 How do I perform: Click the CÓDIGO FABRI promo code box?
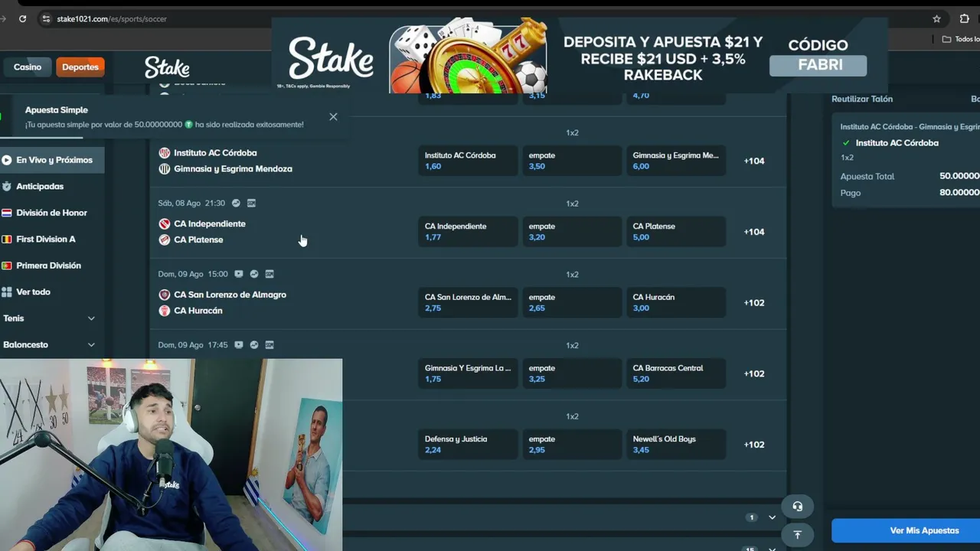coord(818,65)
